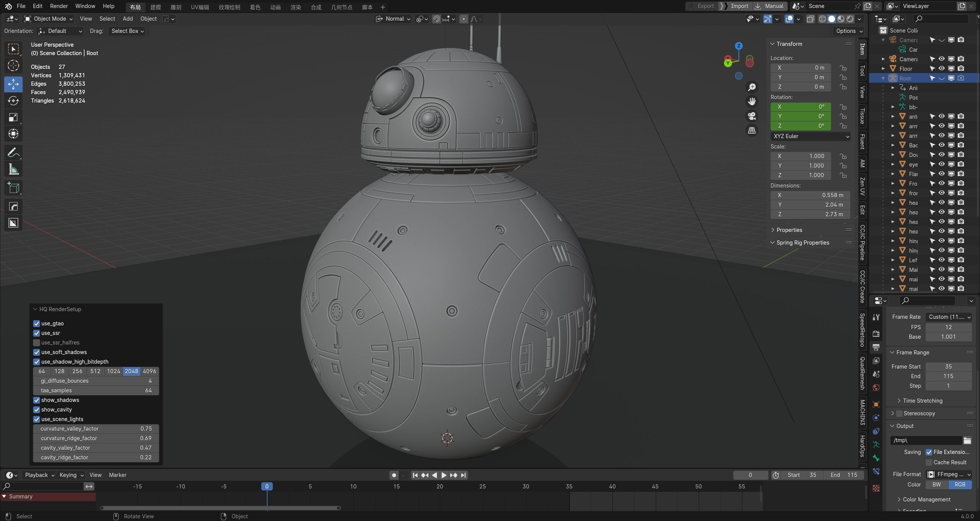Switch orthographic/perspective grid icon
The height and width of the screenshot is (521, 980).
[x=752, y=131]
